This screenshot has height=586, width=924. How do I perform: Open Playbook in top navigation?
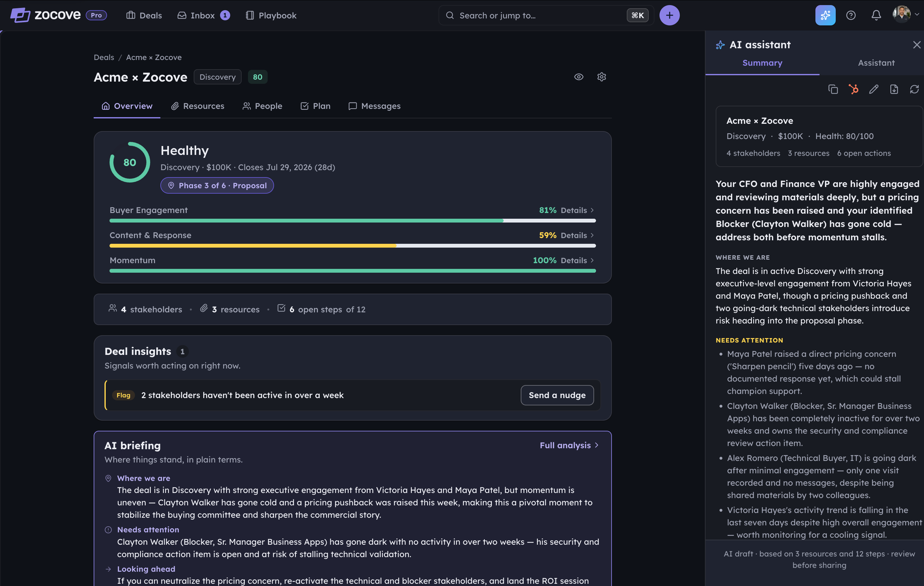pos(271,15)
